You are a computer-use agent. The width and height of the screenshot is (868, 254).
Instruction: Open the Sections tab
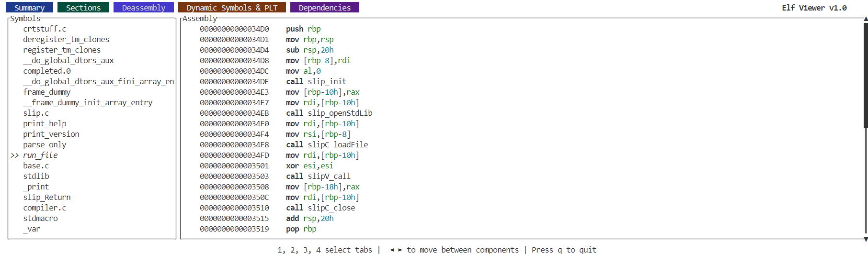pyautogui.click(x=83, y=8)
